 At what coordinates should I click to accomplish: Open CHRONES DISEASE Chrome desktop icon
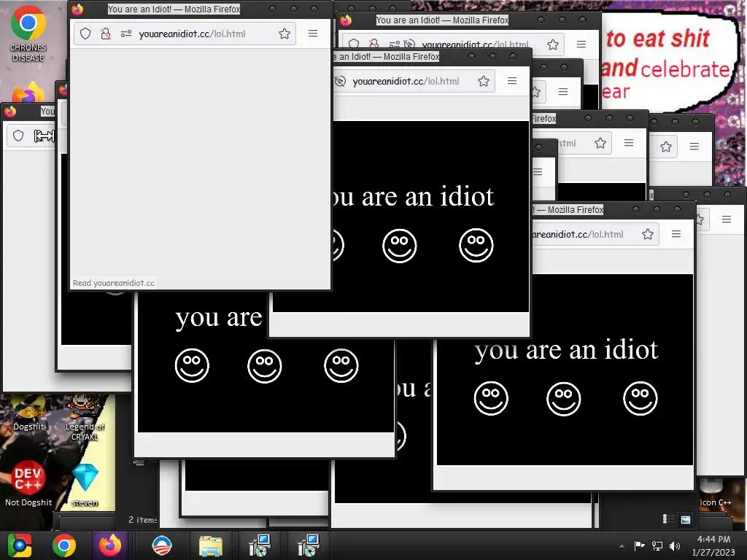[x=28, y=34]
